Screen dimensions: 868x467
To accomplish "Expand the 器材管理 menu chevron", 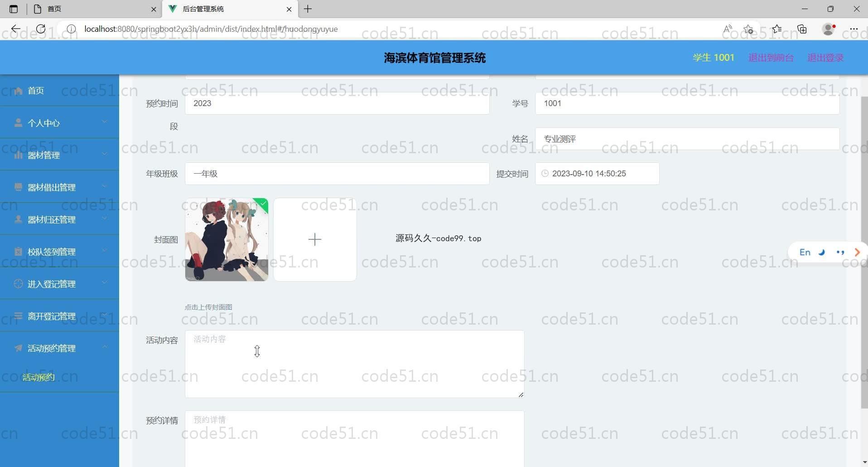I will 105,154.
